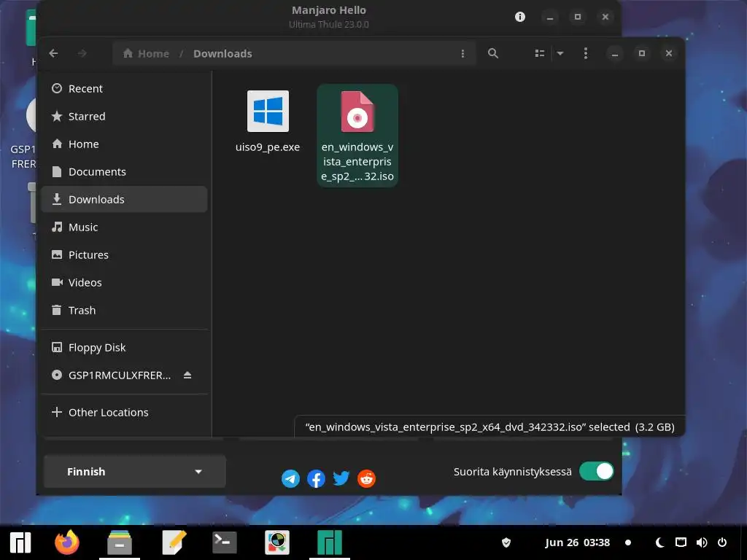Open Starred in the sidebar
This screenshot has width=747, height=560.
pyautogui.click(x=124, y=116)
